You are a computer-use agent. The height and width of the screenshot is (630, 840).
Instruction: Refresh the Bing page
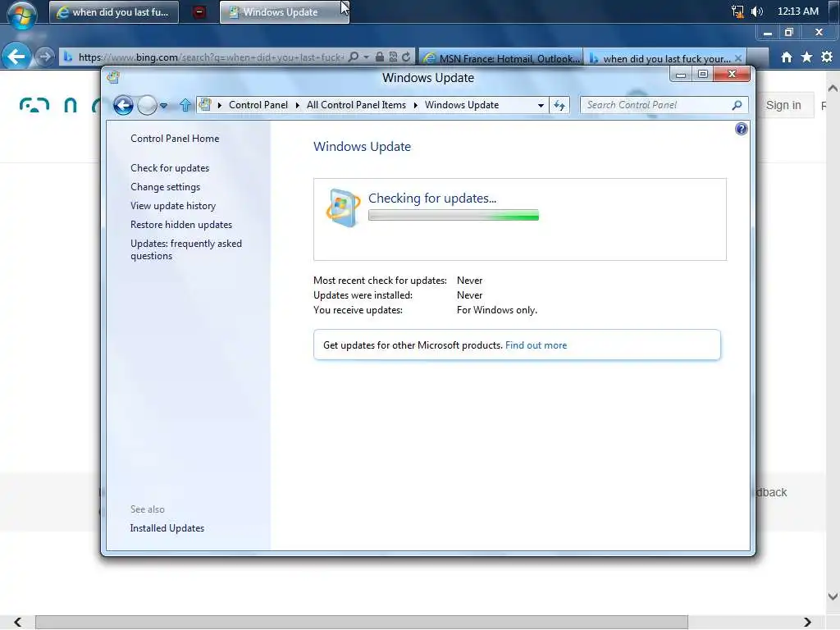(x=406, y=57)
